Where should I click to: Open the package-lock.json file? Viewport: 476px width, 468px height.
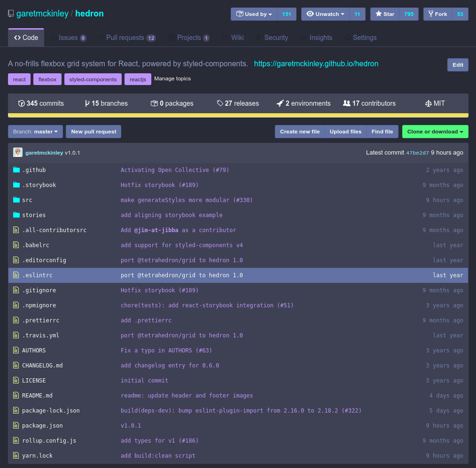pyautogui.click(x=51, y=410)
